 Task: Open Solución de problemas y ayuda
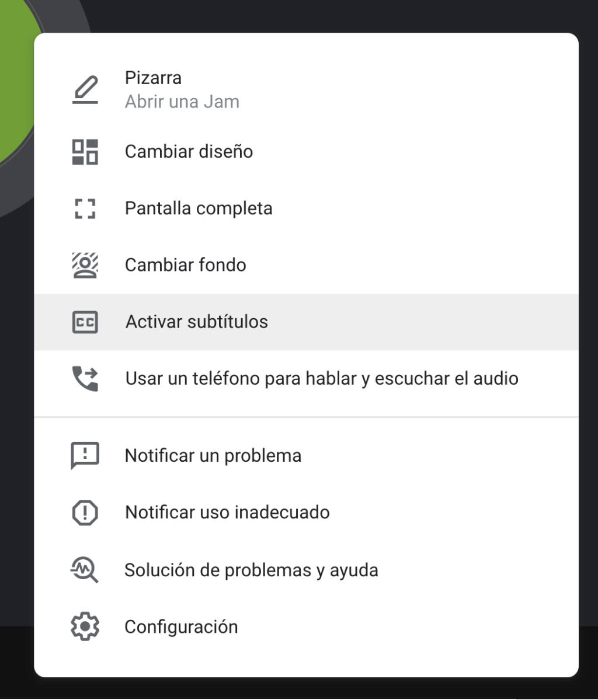coord(251,570)
